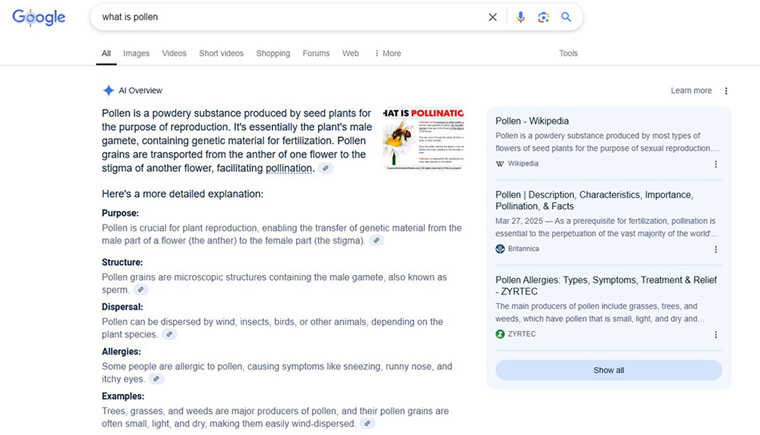Screen dimensions: 760x435
Task: Expand the More search filters menu
Action: pyautogui.click(x=388, y=53)
